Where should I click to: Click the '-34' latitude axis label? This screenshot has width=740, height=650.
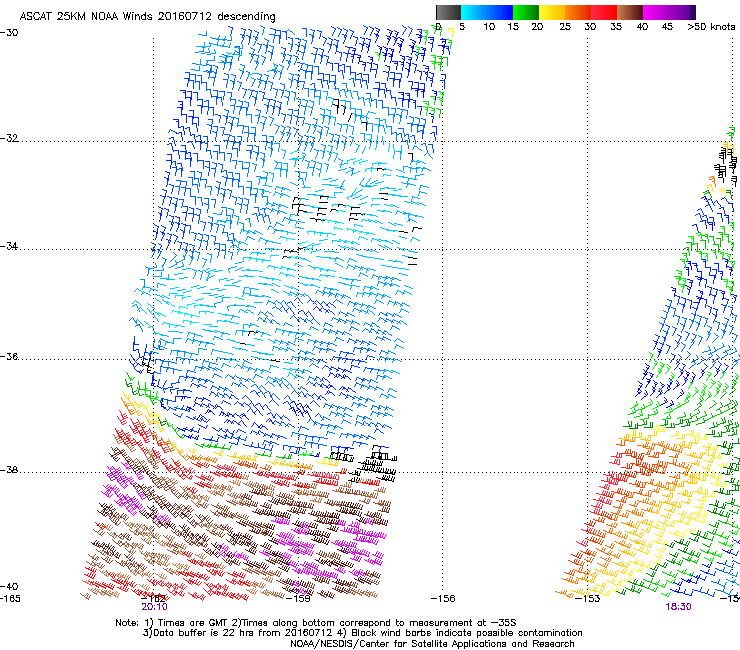(9, 246)
